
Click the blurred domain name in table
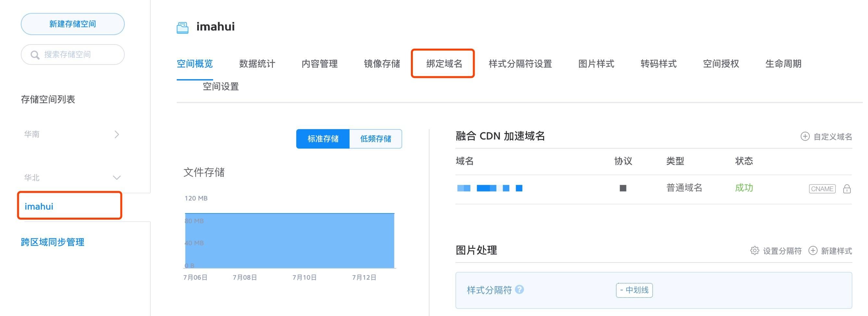point(490,188)
